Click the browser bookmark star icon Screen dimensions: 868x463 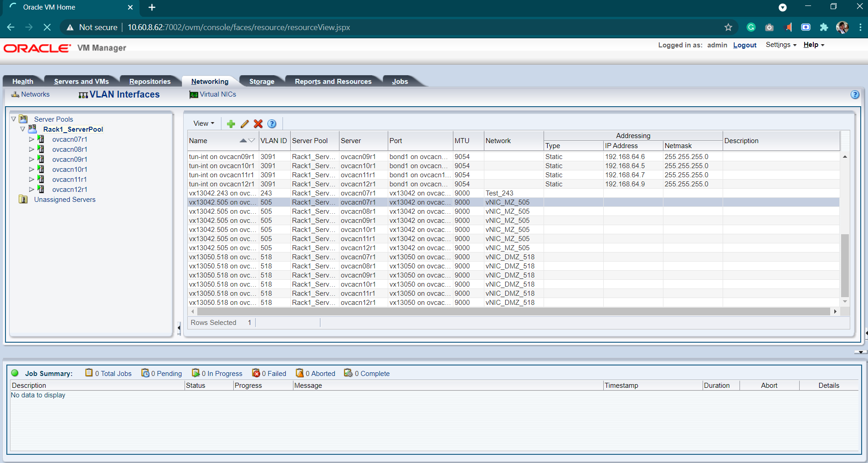click(728, 27)
